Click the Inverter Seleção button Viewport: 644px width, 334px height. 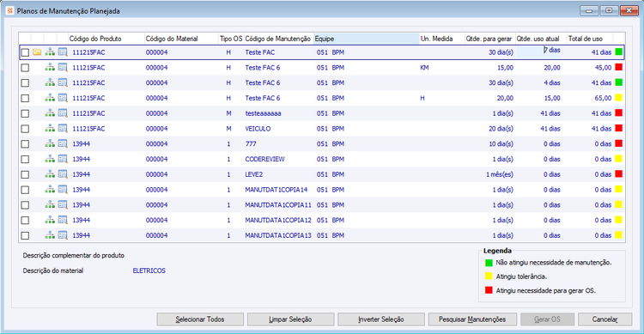tap(381, 319)
